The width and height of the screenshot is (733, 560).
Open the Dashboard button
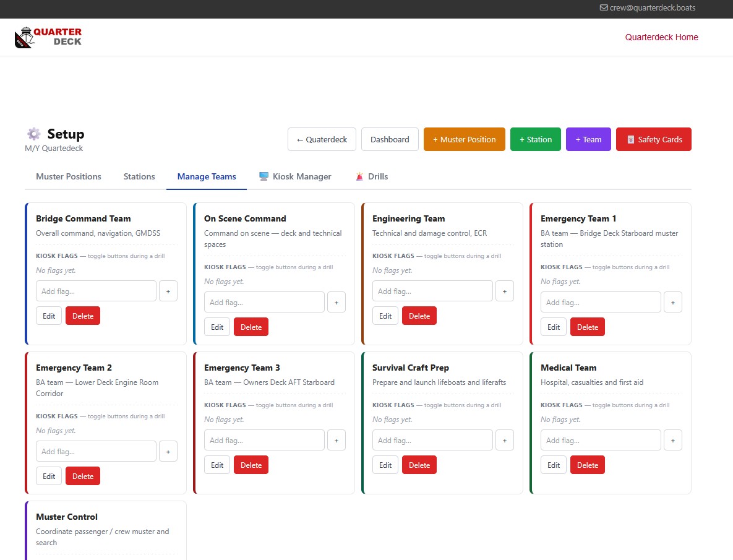(390, 139)
